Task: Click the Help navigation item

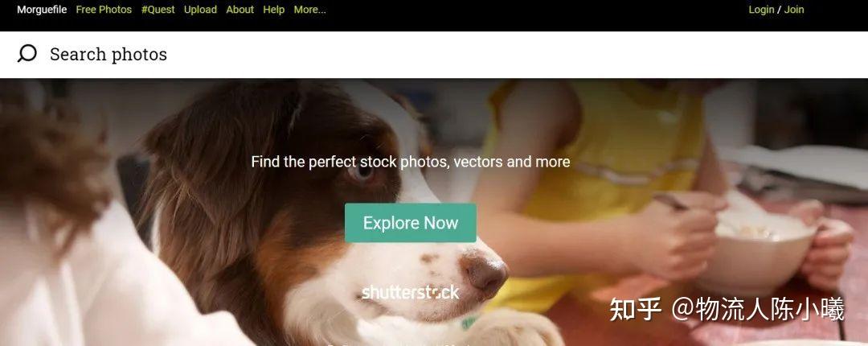Action: [x=273, y=10]
